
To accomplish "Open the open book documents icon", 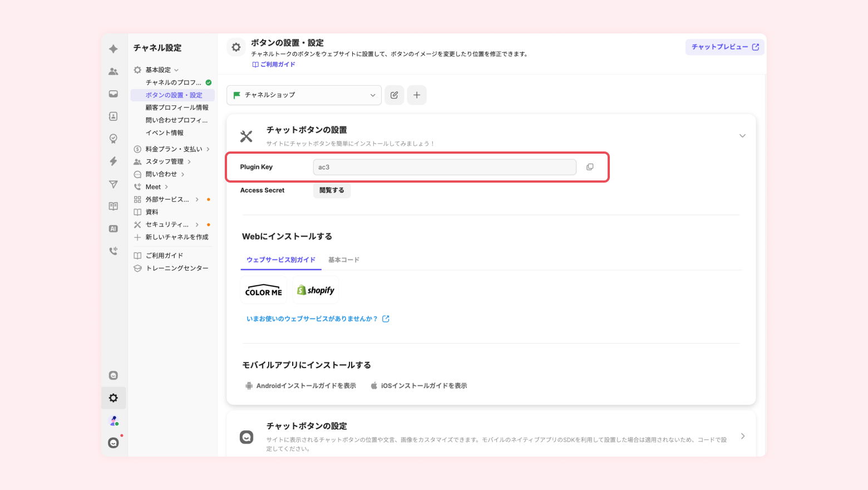I will [x=114, y=206].
